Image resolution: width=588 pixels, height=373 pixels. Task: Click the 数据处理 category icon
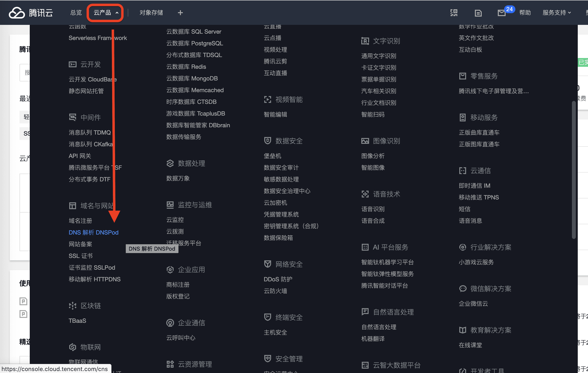[170, 163]
